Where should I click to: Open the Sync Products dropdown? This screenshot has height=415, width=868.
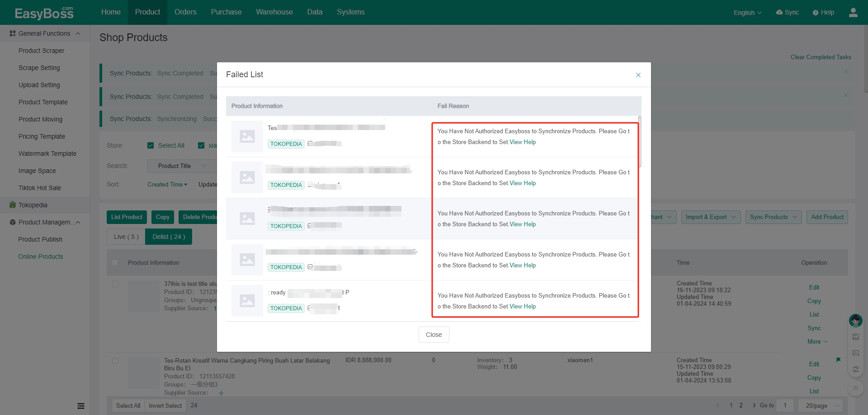pos(773,217)
